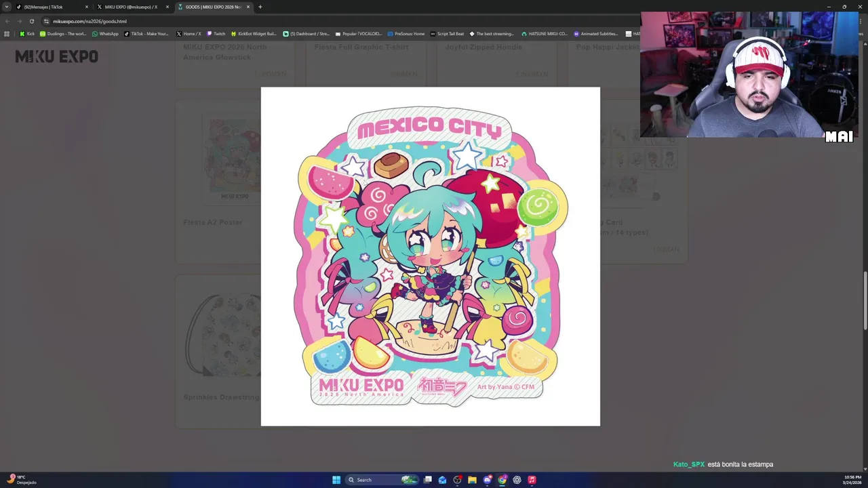Select the GOODS MIKU EXPO 2026 tab
The image size is (868, 488).
point(214,7)
